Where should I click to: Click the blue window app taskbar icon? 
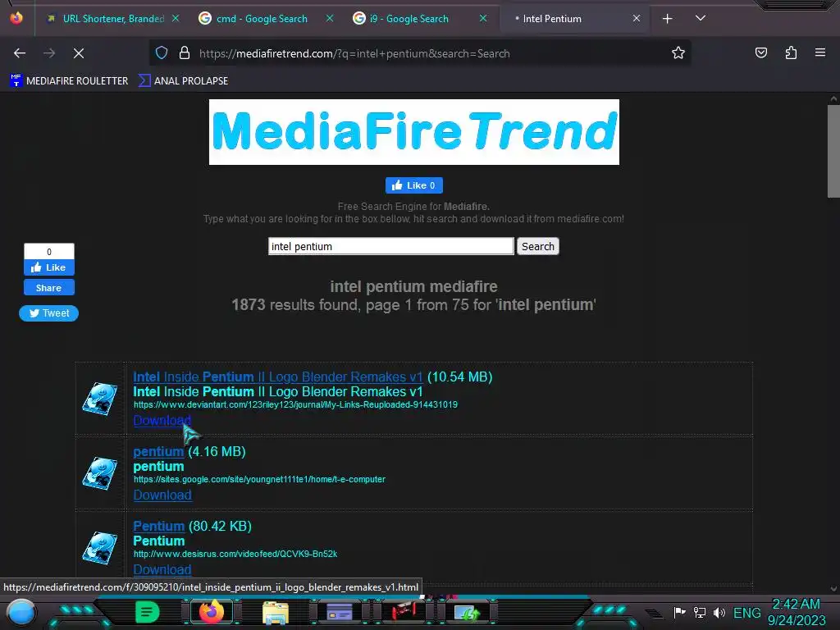(x=339, y=612)
